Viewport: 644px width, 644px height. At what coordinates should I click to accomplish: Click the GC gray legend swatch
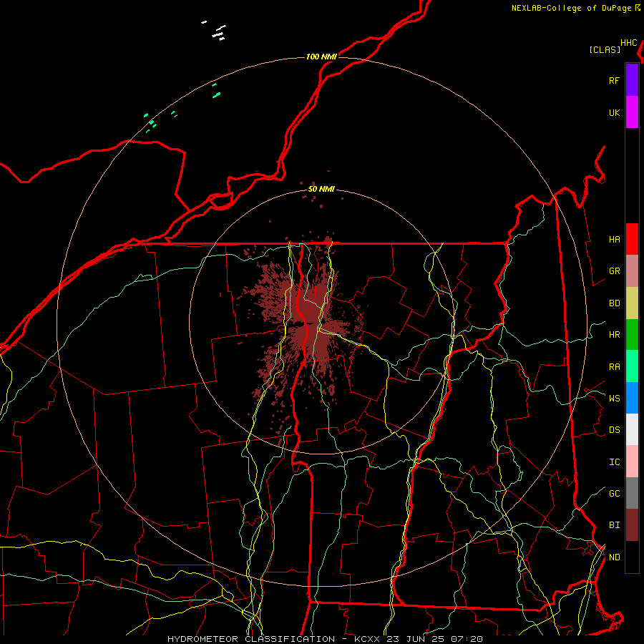[x=632, y=493]
